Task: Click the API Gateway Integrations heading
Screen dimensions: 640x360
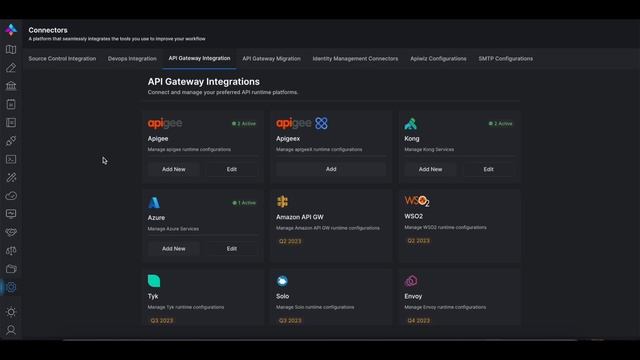Action: click(x=204, y=82)
